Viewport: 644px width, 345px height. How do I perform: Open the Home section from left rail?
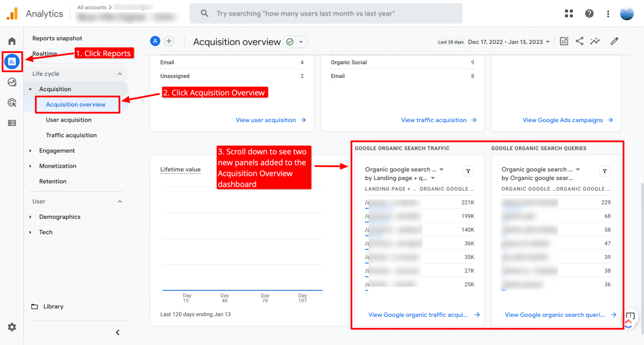[x=12, y=40]
